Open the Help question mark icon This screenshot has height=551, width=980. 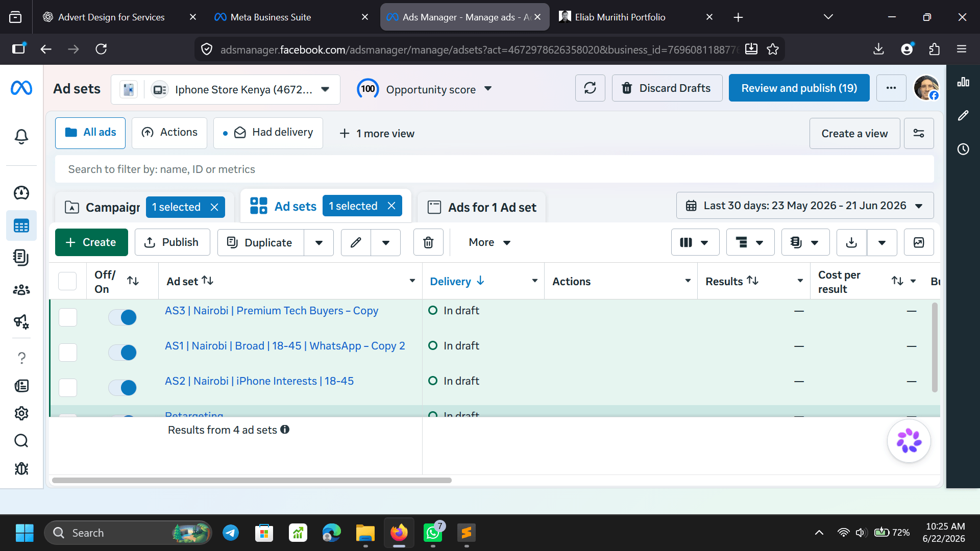[21, 358]
